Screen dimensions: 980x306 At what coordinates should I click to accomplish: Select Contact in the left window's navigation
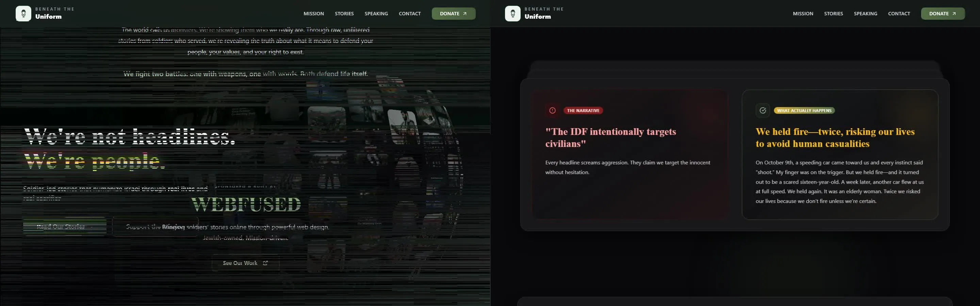(x=409, y=14)
